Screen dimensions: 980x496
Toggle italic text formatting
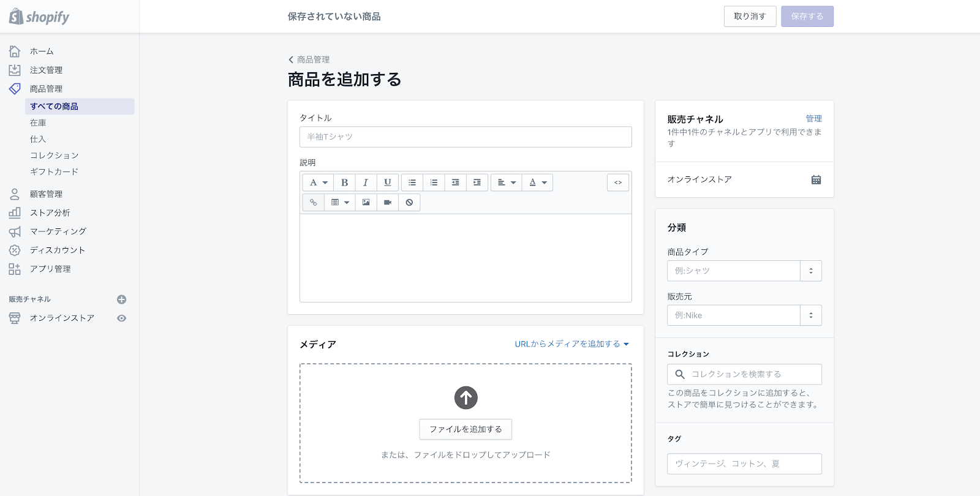pos(366,182)
